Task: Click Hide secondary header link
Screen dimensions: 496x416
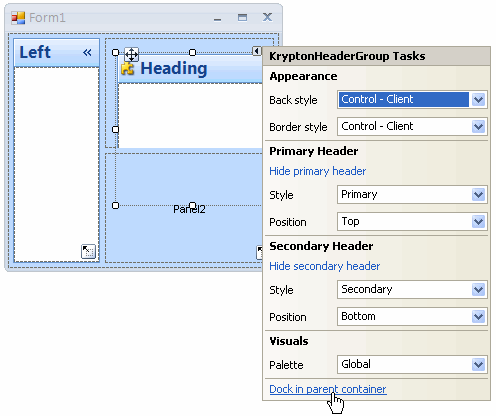Action: coord(324,266)
